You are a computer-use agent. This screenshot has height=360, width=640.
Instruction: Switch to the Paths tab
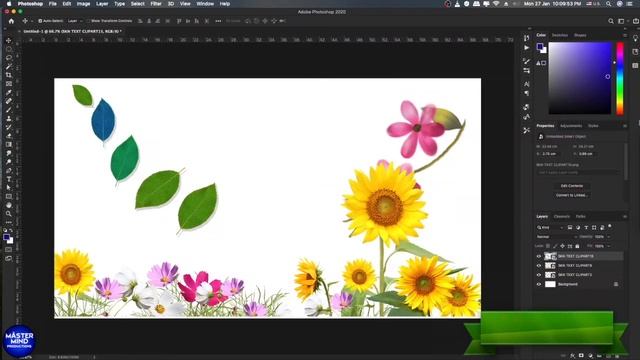[x=580, y=216]
